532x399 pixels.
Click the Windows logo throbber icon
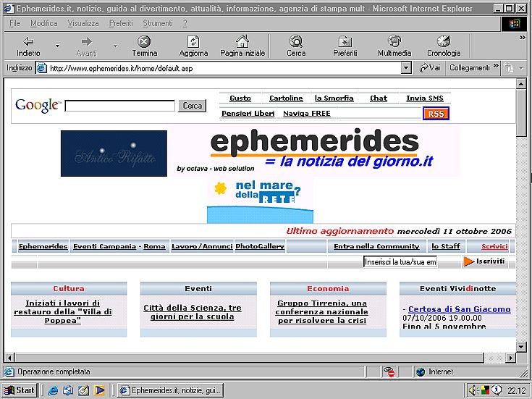pyautogui.click(x=515, y=24)
